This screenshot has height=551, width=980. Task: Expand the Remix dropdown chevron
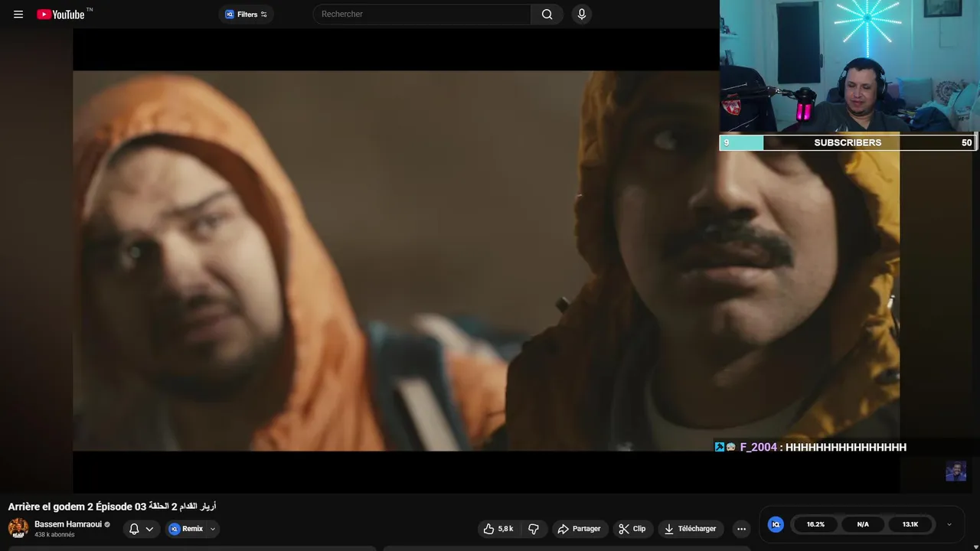(213, 529)
